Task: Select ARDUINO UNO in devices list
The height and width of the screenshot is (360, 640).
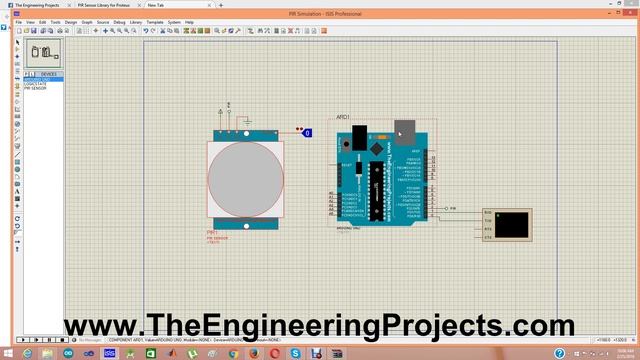Action: tap(43, 80)
